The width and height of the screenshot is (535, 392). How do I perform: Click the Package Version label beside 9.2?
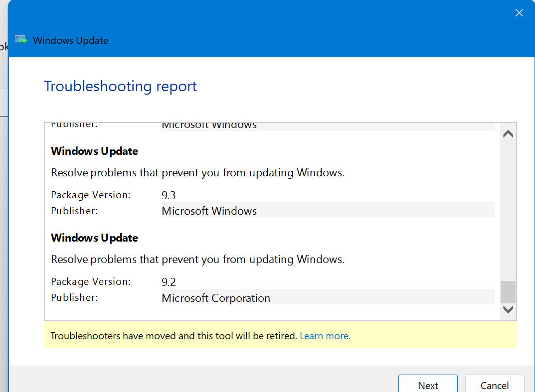[91, 281]
